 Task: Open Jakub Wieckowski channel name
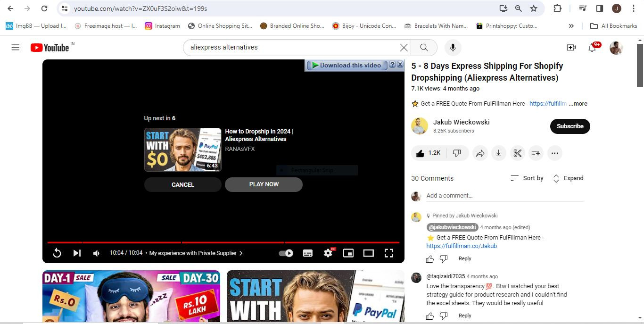click(x=461, y=122)
